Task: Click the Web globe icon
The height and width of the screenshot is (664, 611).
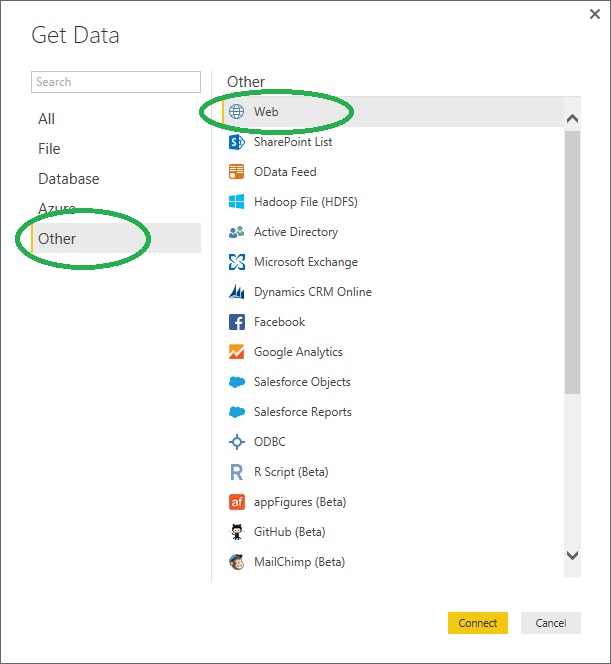Action: pos(237,112)
